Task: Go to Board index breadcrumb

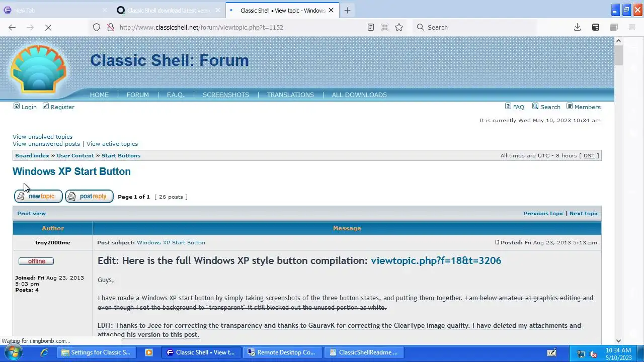Action: (32, 155)
